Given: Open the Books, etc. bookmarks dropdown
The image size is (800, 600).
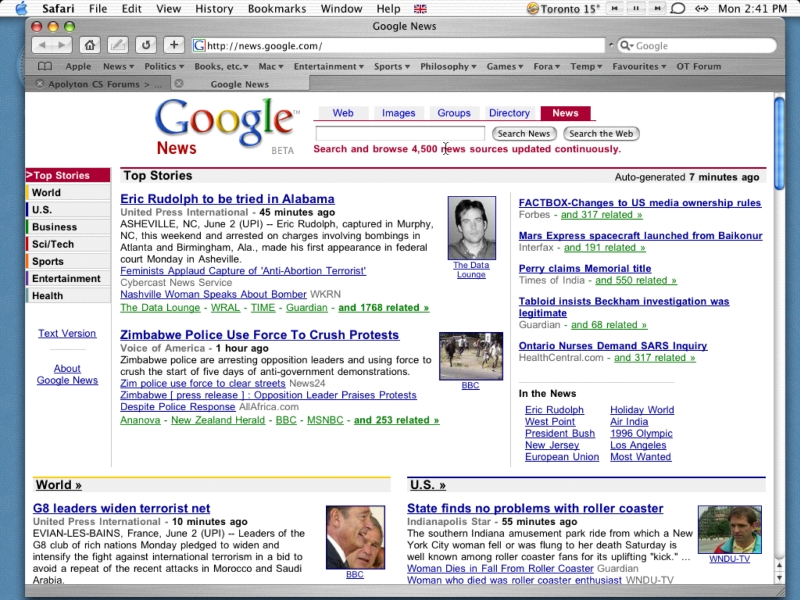Looking at the screenshot, I should (x=221, y=66).
